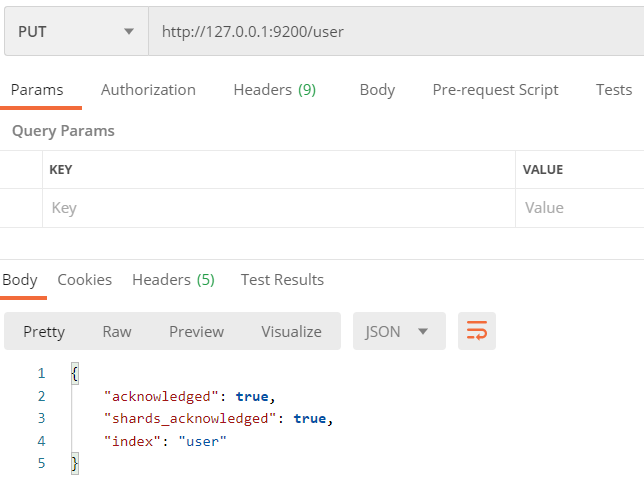Open the Tests tab
This screenshot has width=644, height=493.
613,89
